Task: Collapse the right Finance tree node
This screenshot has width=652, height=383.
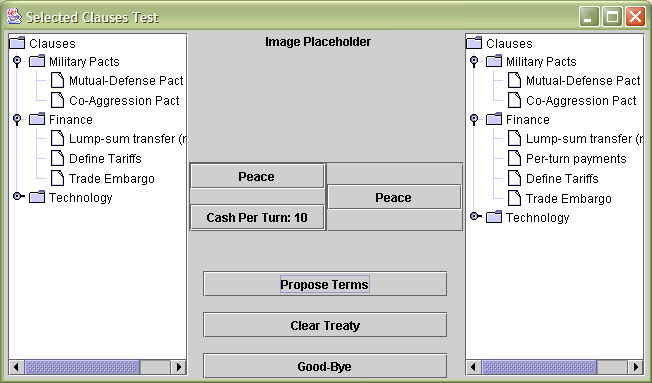Action: coord(474,119)
